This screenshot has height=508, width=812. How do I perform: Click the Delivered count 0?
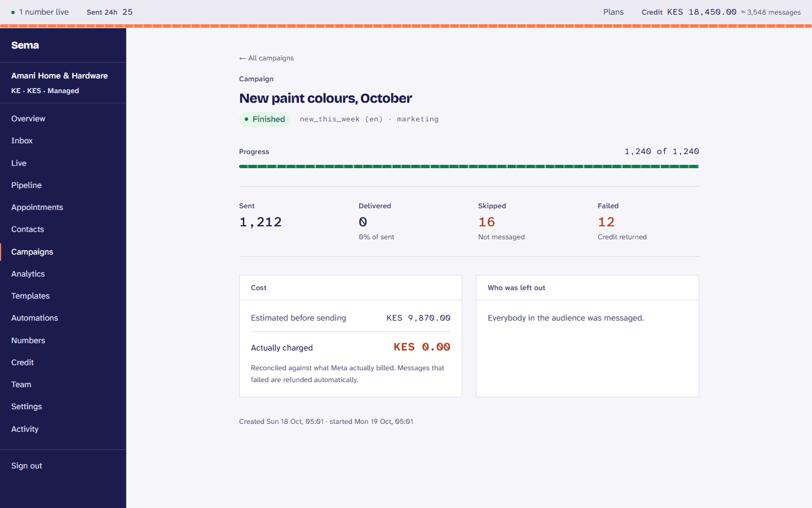coord(363,222)
